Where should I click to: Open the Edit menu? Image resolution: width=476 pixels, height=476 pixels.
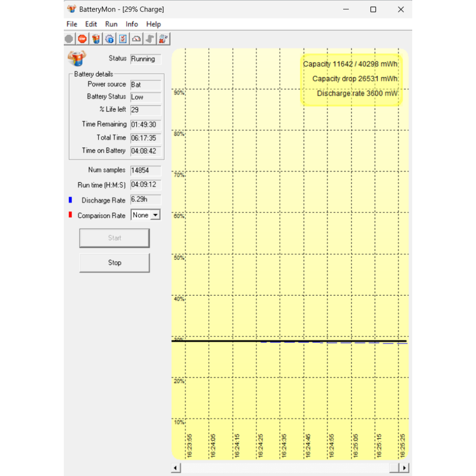pyautogui.click(x=91, y=24)
